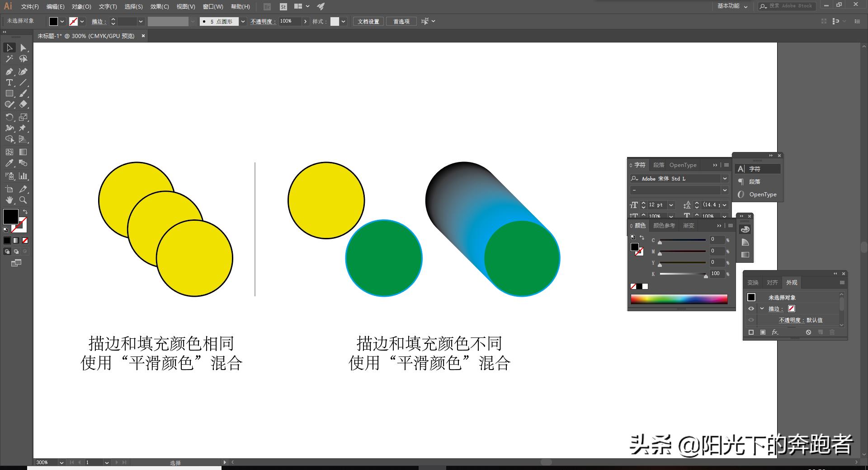This screenshot has height=470, width=868.
Task: Switch to Draw Behind mode
Action: pyautogui.click(x=16, y=252)
